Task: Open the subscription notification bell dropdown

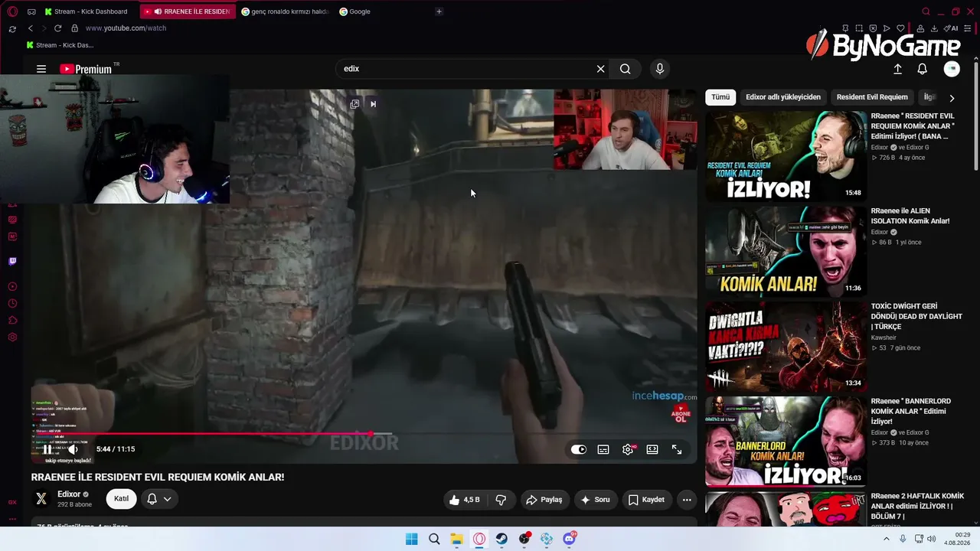Action: (159, 499)
